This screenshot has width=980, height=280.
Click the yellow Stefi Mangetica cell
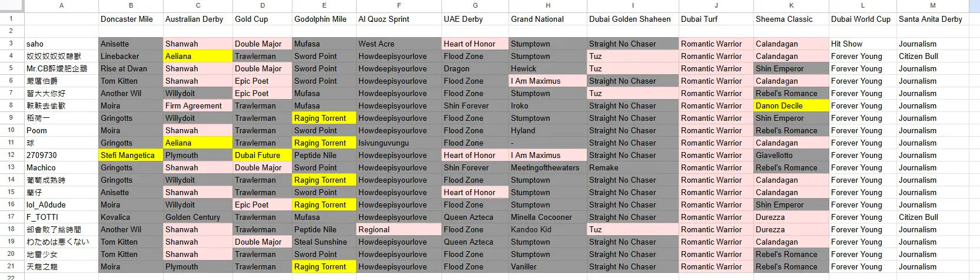click(131, 155)
